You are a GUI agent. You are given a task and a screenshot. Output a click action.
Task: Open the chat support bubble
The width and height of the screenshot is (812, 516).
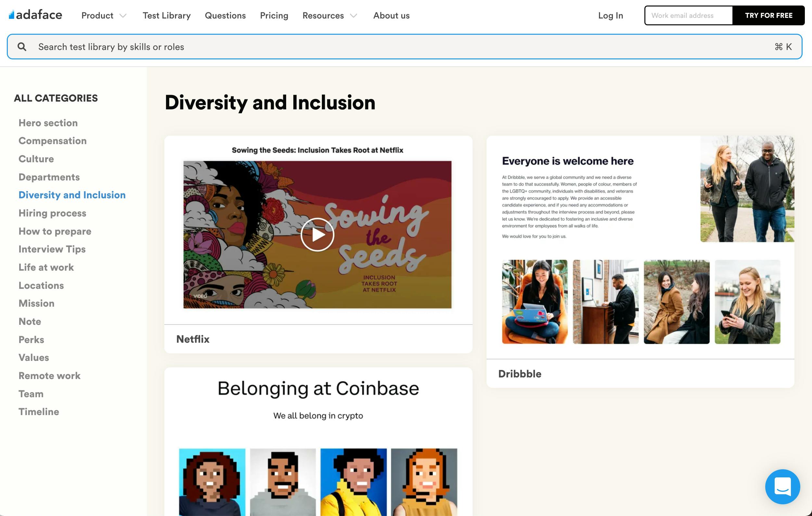[782, 486]
